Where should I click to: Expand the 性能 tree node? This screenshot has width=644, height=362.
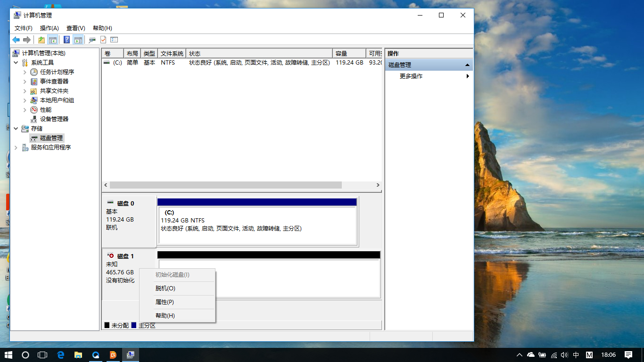(25, 110)
